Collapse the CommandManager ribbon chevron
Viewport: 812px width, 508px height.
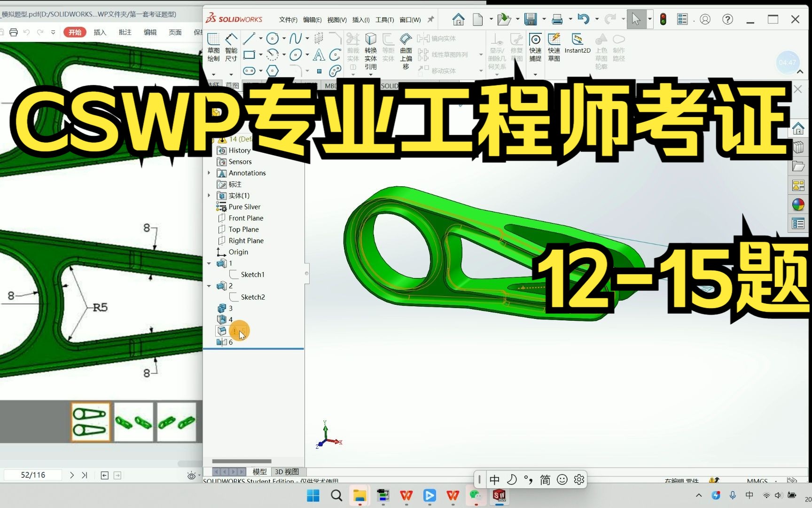point(800,72)
